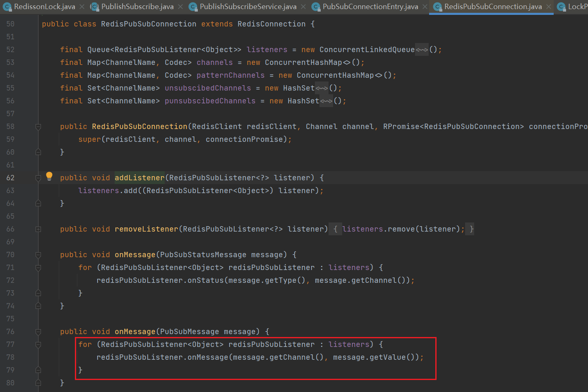Click the folded opening brace after removeListener signature

click(335, 229)
